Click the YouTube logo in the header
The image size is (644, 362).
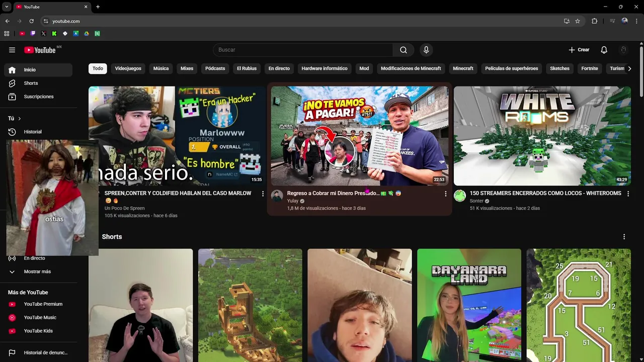coord(40,50)
